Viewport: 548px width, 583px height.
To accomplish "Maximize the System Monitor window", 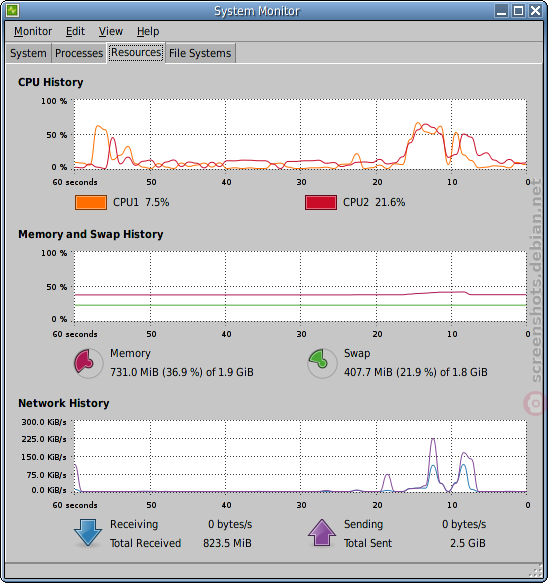I will tap(518, 10).
